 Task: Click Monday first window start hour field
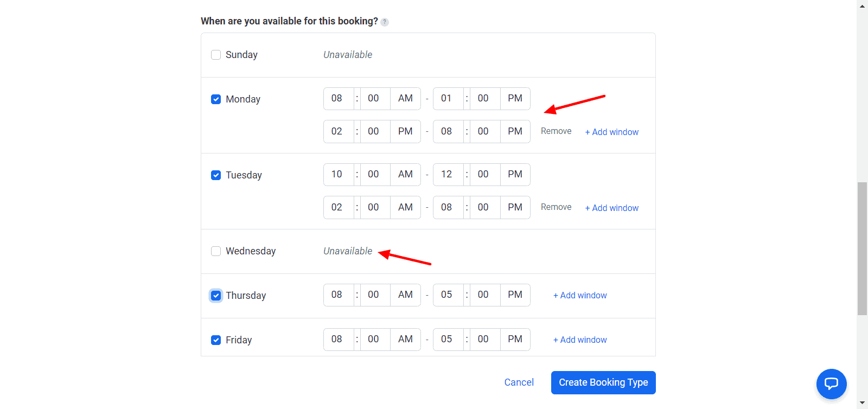click(x=337, y=99)
